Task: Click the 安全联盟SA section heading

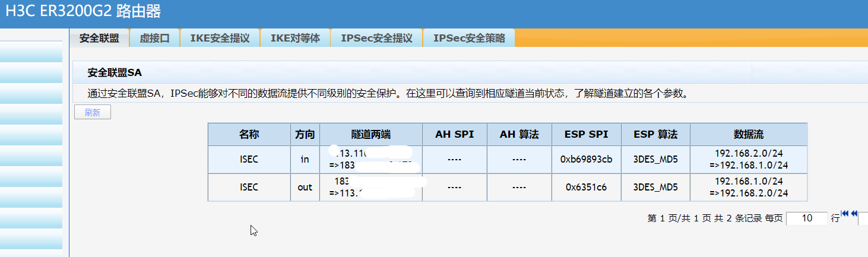Action: point(115,73)
